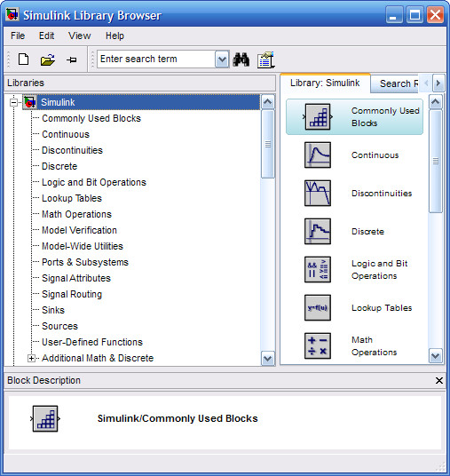Expand the Additional Math & Discrete node
Screen dimensions: 450x476
point(31,358)
